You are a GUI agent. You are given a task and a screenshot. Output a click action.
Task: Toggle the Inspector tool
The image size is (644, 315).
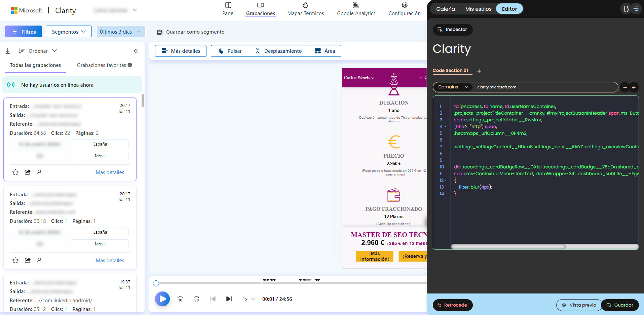tap(452, 30)
